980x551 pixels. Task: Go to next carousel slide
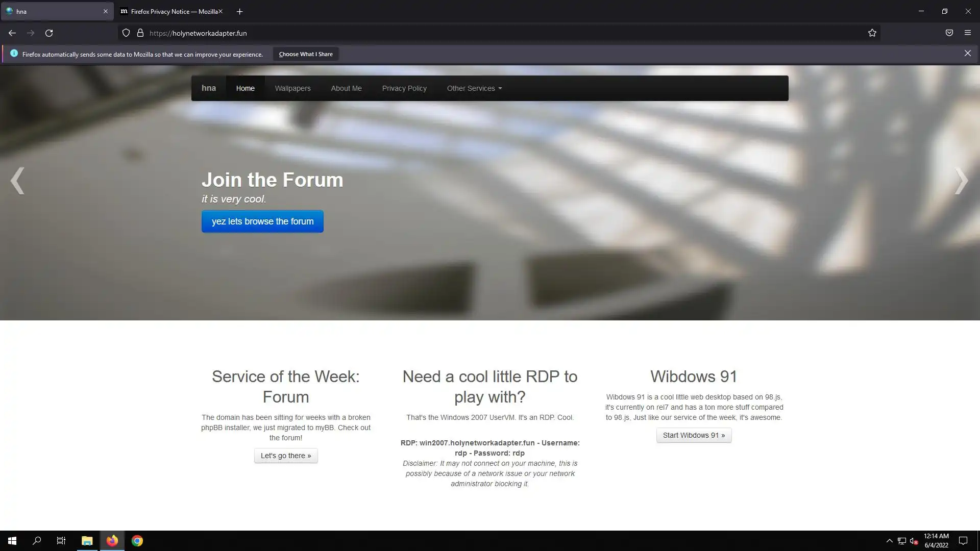(961, 181)
